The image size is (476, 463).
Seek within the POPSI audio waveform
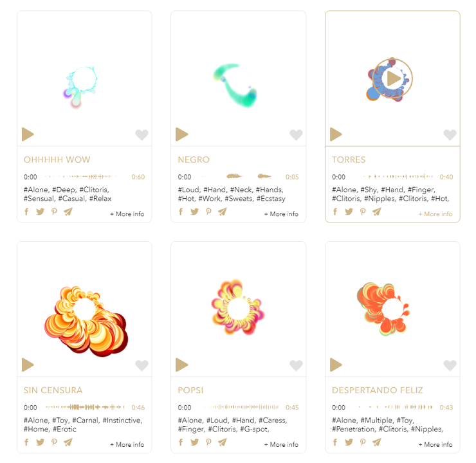[242, 407]
